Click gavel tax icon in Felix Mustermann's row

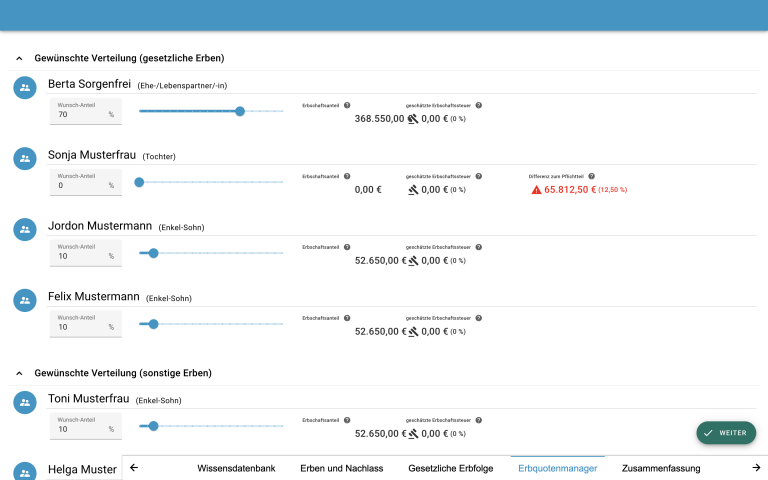tap(413, 332)
